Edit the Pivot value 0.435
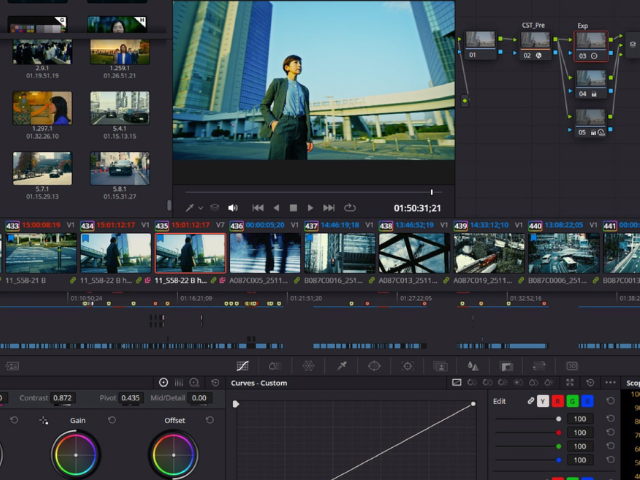Image resolution: width=640 pixels, height=480 pixels. (130, 398)
